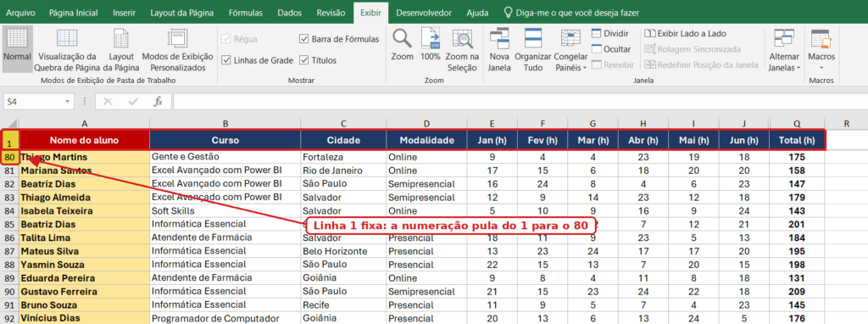The height and width of the screenshot is (324, 868).
Task: Select column R header
Action: [847, 124]
